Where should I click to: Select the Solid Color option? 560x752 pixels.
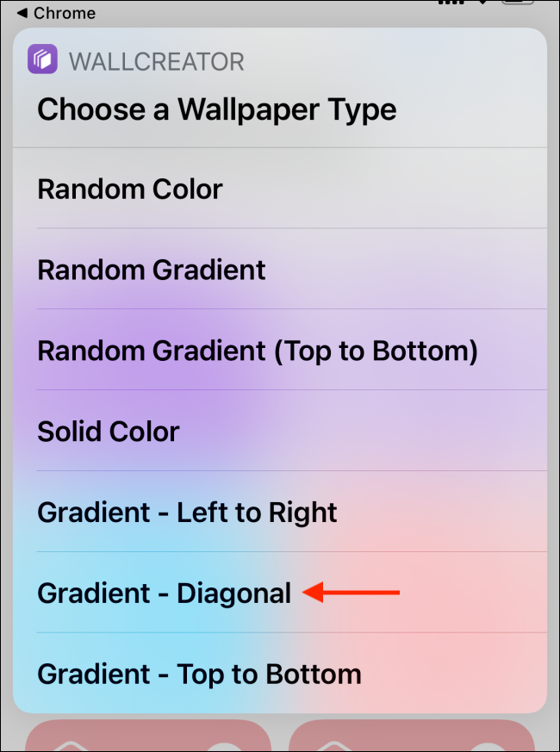(109, 432)
